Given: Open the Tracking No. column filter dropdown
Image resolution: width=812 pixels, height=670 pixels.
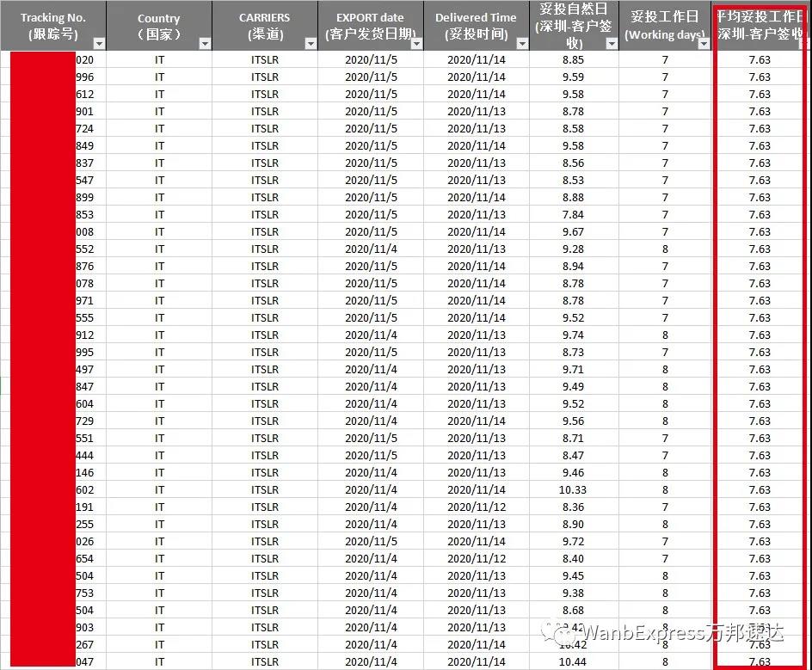Looking at the screenshot, I should point(99,44).
